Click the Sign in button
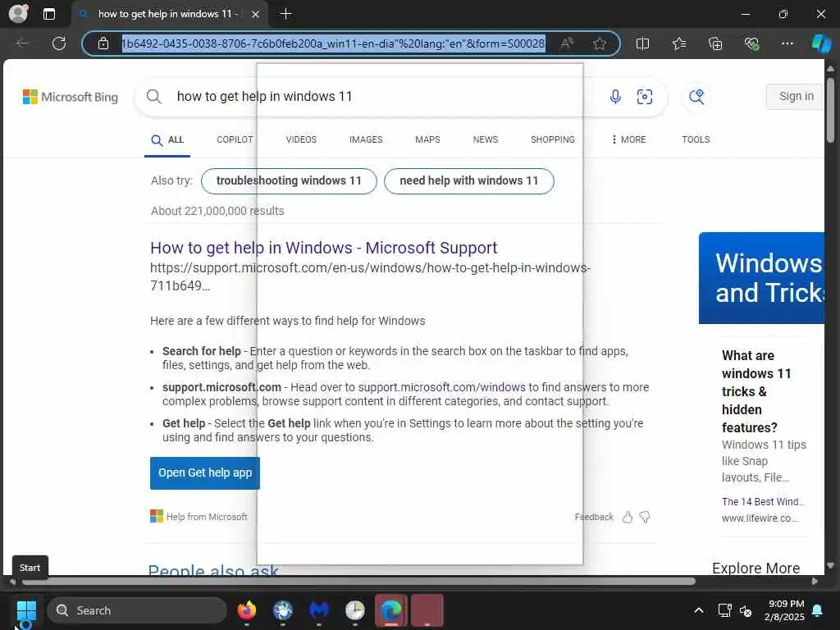This screenshot has height=630, width=840. (796, 97)
